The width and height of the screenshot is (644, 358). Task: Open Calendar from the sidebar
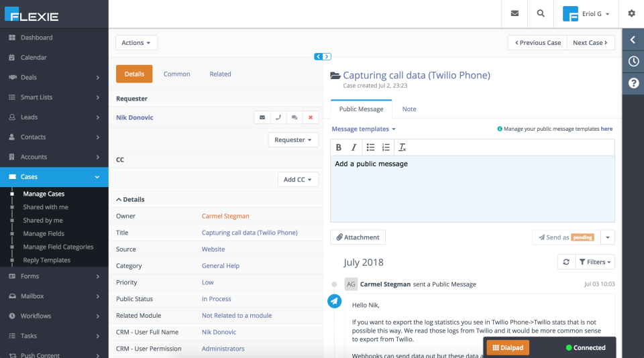click(x=54, y=58)
